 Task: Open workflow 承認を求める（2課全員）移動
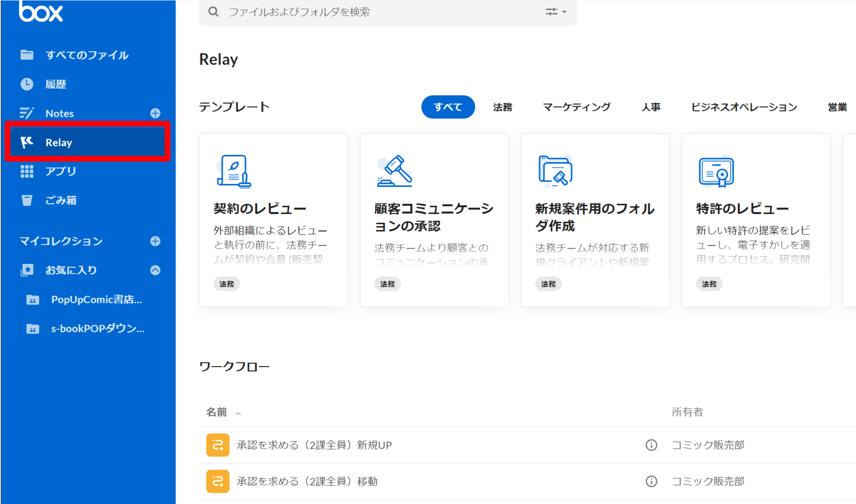(307, 481)
